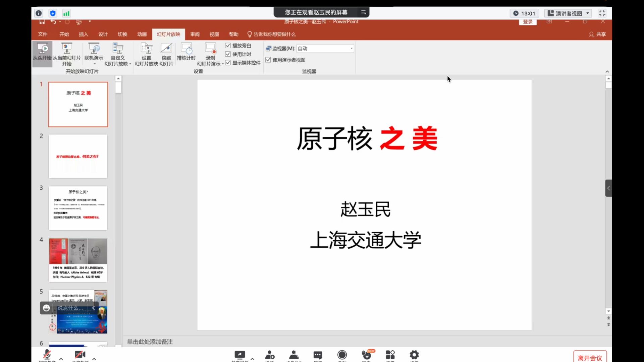Switch to the 开始 (Home) tab

tap(64, 34)
